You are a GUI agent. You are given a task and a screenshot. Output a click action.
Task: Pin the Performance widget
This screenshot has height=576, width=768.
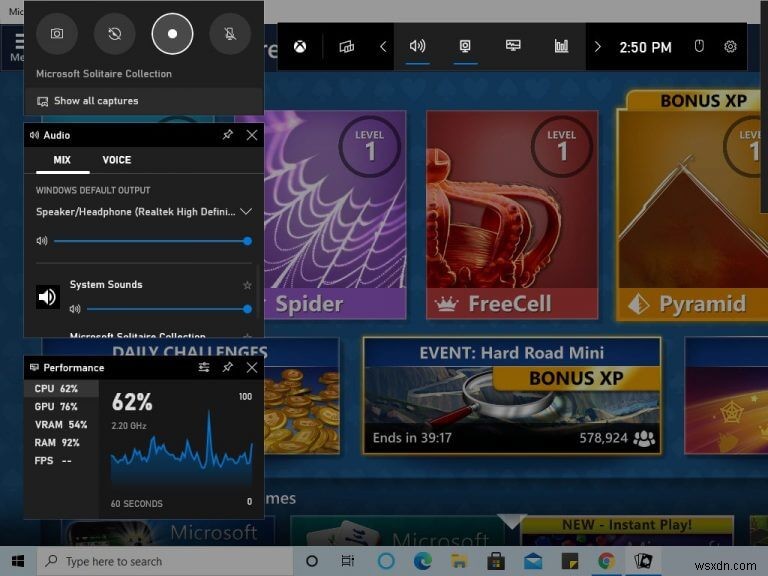pos(228,367)
